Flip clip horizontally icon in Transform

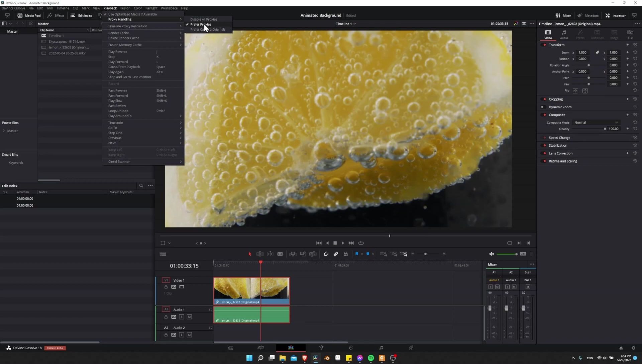point(575,91)
